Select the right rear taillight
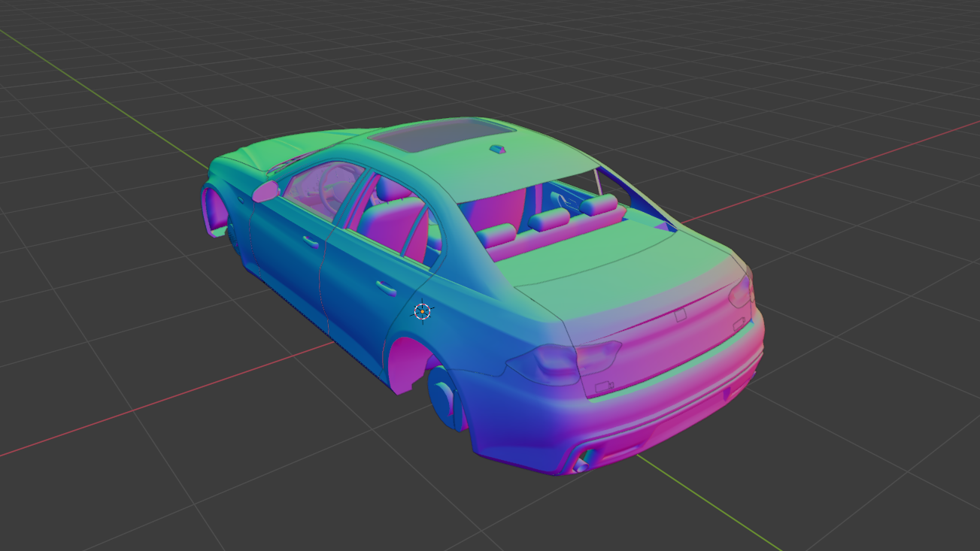The height and width of the screenshot is (551, 980). tap(740, 292)
